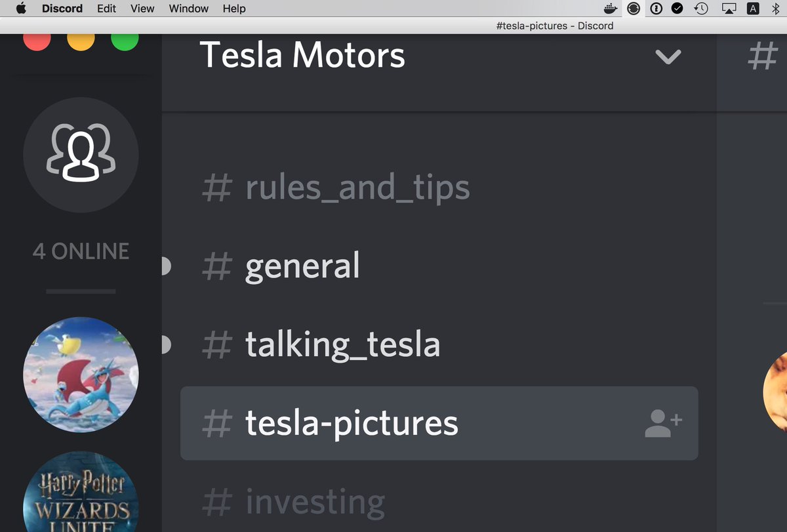This screenshot has width=787, height=532.
Task: Switch to the general channel
Action: click(439, 266)
